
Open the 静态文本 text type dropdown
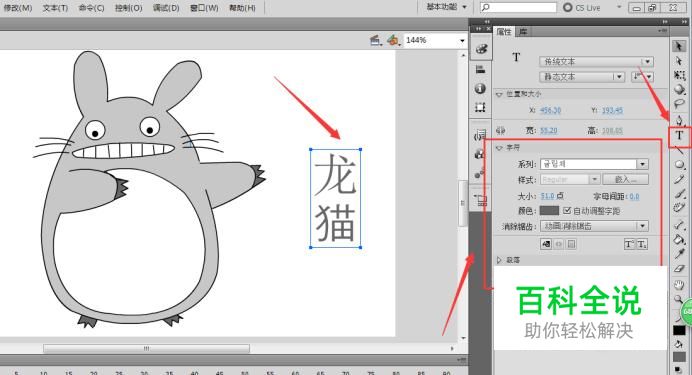[x=582, y=77]
